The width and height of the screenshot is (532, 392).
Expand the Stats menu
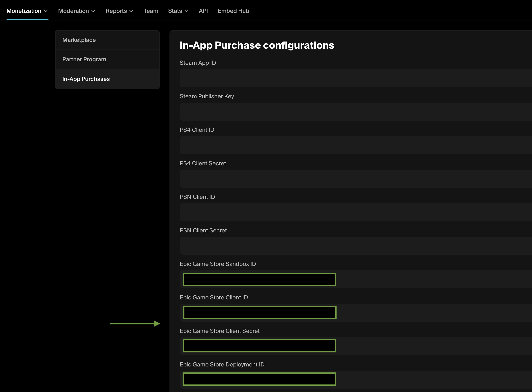tap(178, 11)
